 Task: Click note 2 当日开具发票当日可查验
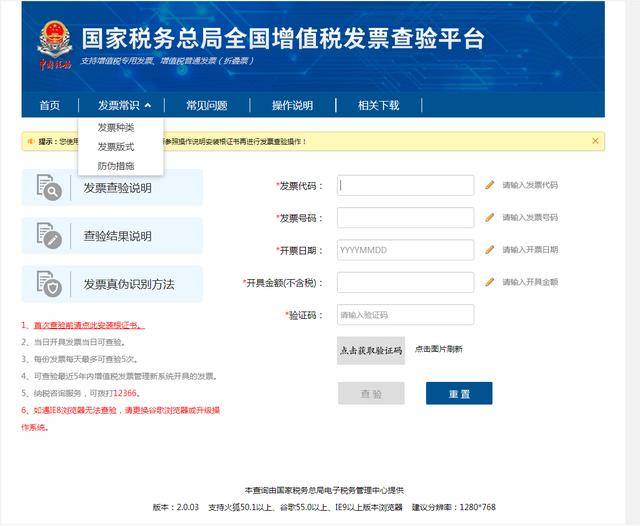click(x=73, y=342)
